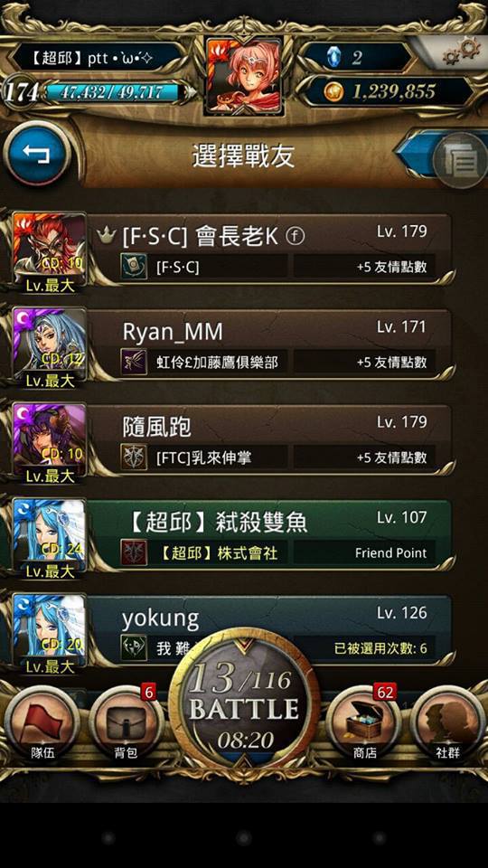Open the 隊伍 team flag icon

click(42, 724)
